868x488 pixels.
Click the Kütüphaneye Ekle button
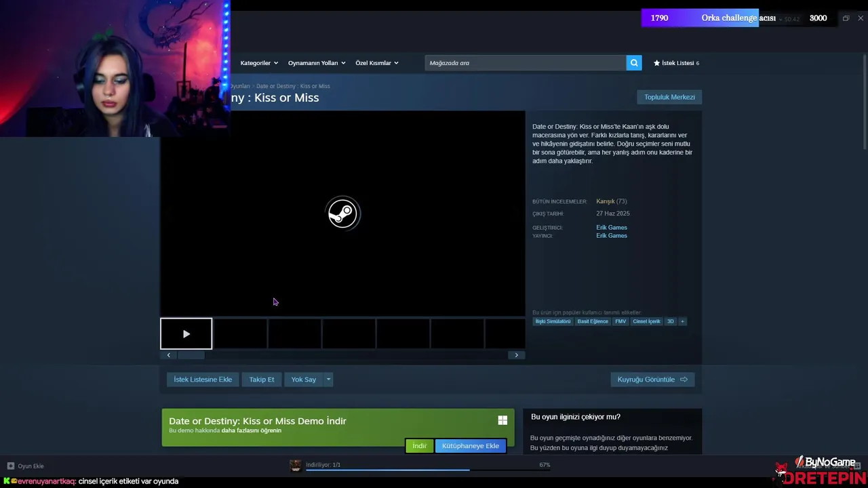[x=471, y=446]
